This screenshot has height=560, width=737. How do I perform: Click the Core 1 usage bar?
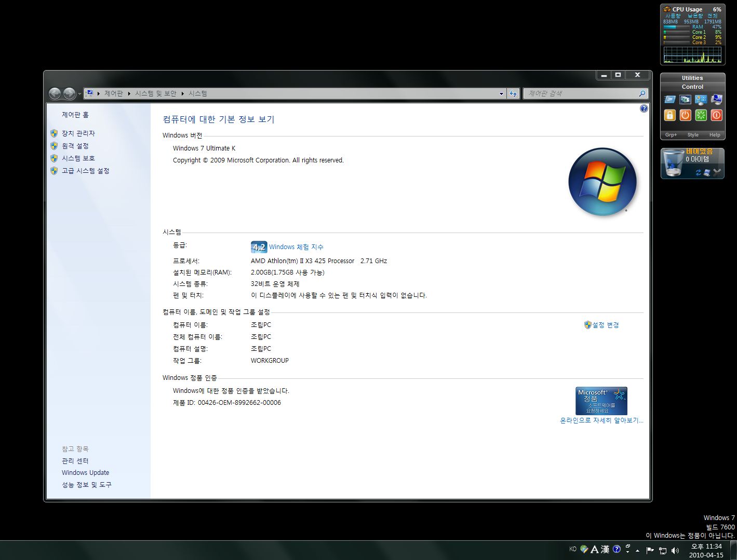(677, 32)
